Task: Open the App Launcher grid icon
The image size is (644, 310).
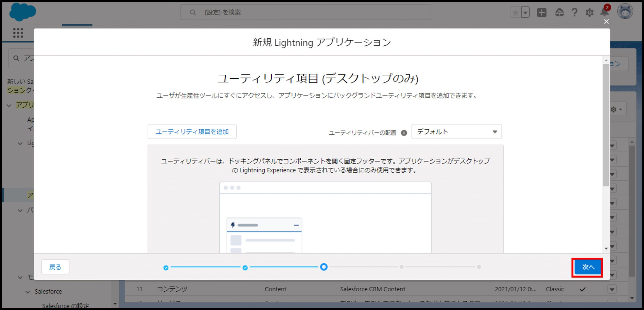Action: 18,33
